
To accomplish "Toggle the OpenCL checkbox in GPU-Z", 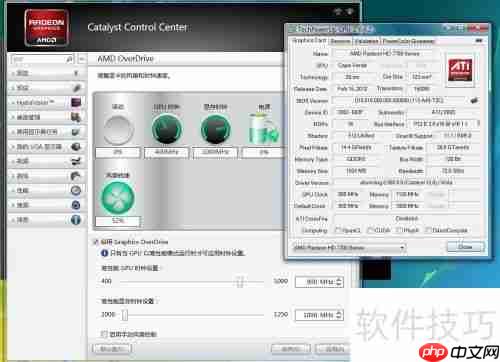I will tap(338, 230).
